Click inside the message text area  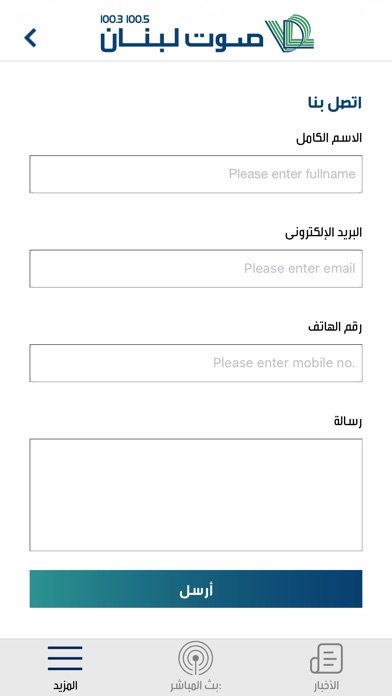[196, 495]
